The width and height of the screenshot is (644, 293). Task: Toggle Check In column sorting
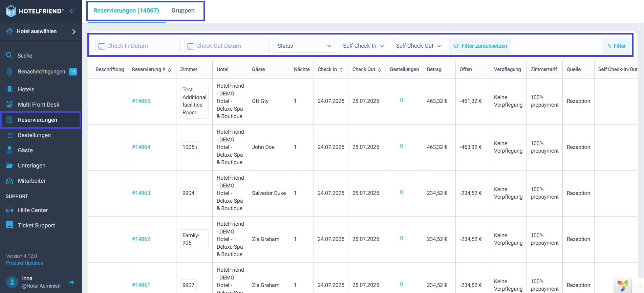[x=341, y=70]
